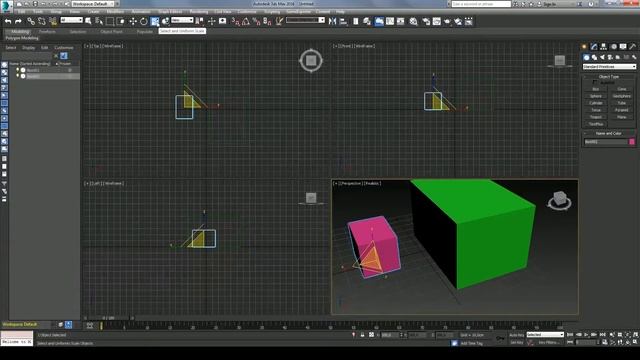Viewport: 640px width, 360px height.
Task: Open the Reference Coordinate System dropdown
Action: [182, 20]
